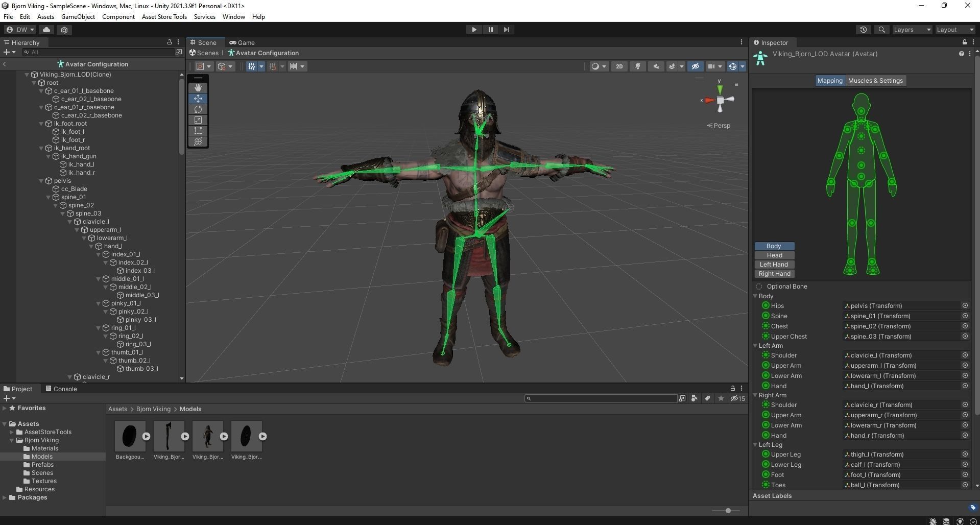The width and height of the screenshot is (980, 525).
Task: Select the Scale tool
Action: pyautogui.click(x=198, y=120)
